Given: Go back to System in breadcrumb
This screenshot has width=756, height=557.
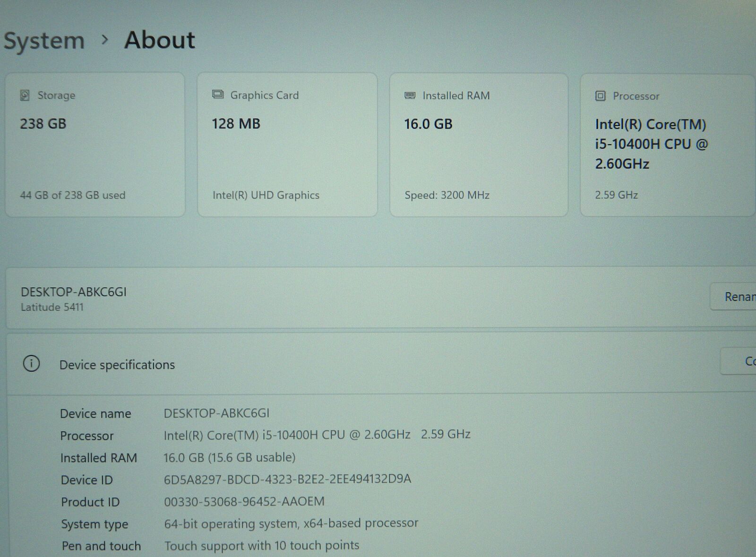Looking at the screenshot, I should [x=44, y=41].
